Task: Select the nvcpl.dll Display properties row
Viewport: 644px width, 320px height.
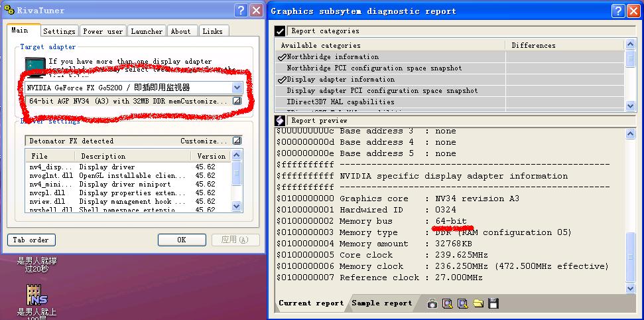Action: (128, 193)
